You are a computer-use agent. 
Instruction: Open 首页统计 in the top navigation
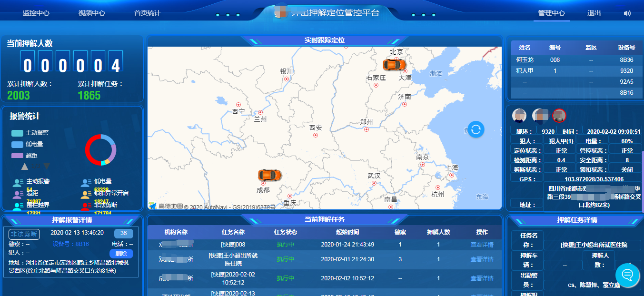tap(147, 13)
